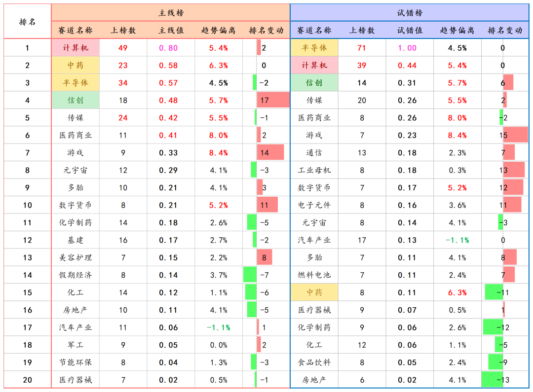Click the 美容护理 cell in 主线榜
Screen dimensions: 533x392
click(76, 257)
